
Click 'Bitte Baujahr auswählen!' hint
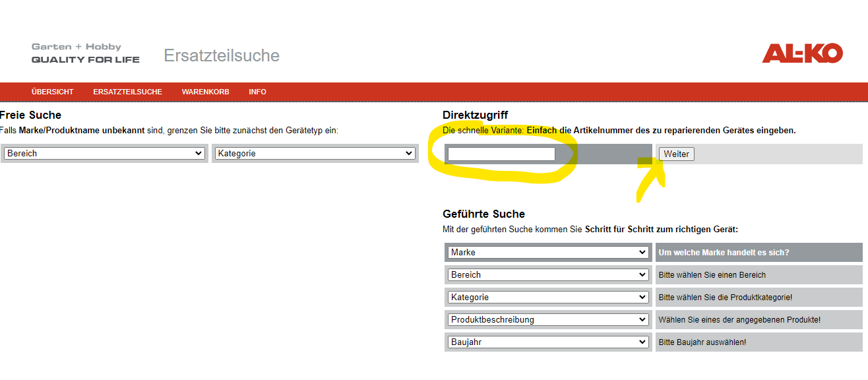coord(702,342)
